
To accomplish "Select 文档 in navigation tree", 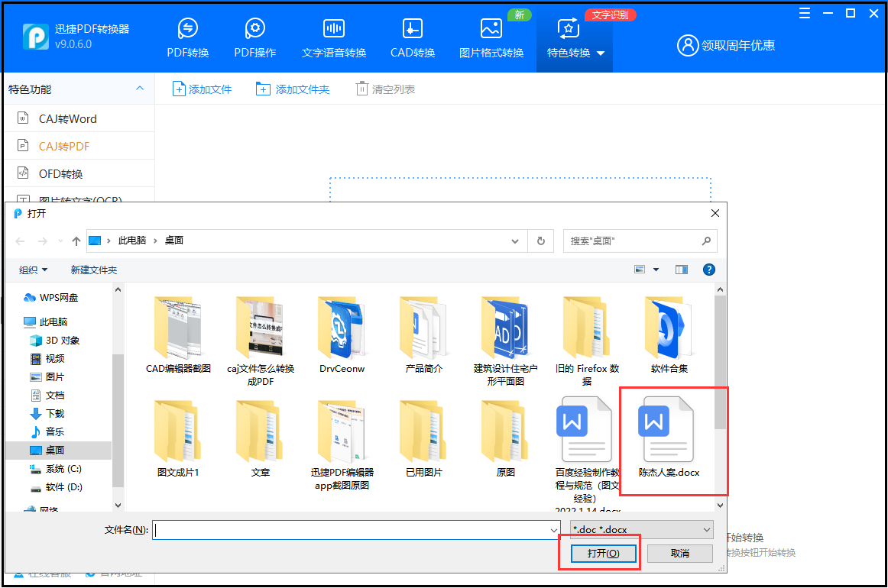I will pos(48,395).
